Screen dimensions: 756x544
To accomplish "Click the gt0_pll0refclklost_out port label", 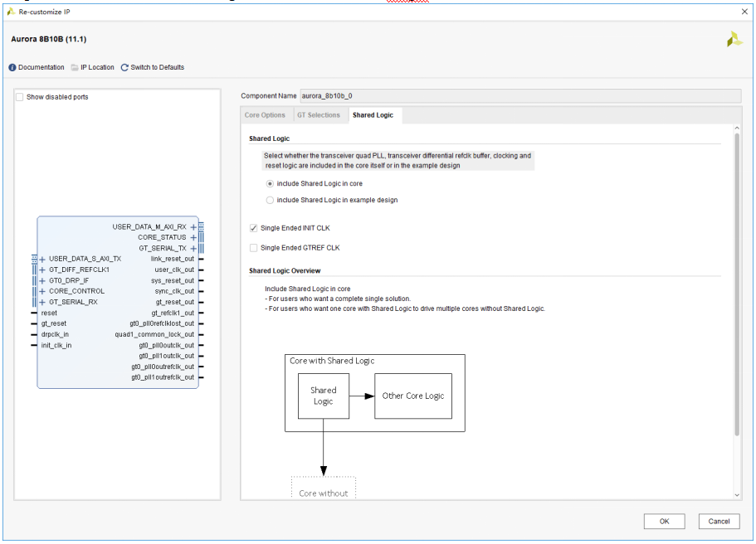I will pos(162,323).
